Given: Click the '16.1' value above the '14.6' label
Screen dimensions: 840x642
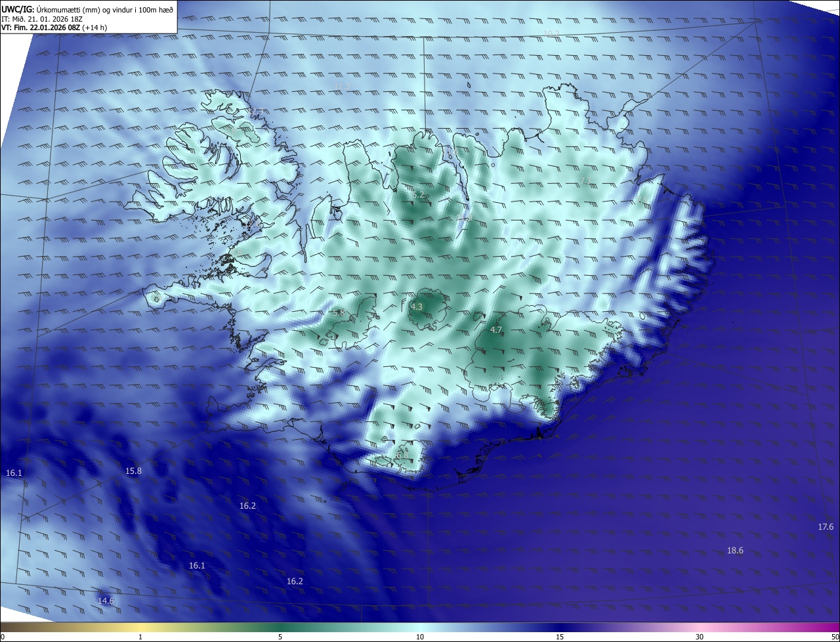Looking at the screenshot, I should (x=197, y=565).
